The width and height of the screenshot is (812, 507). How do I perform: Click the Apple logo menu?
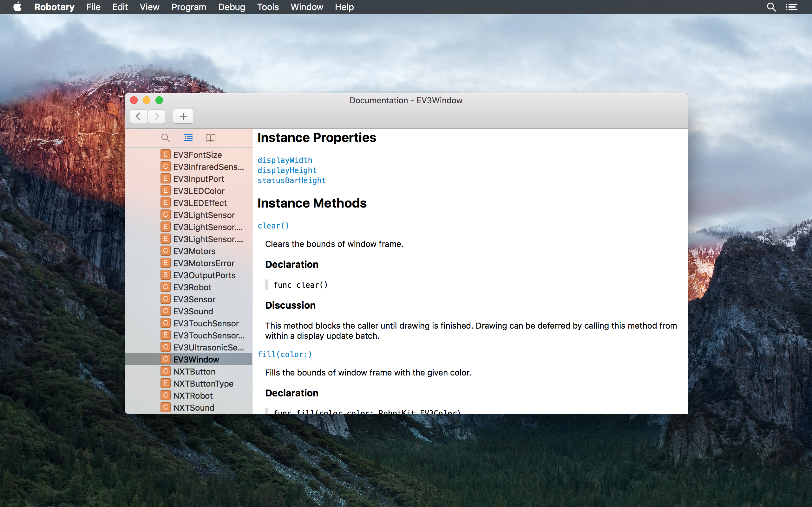coord(17,7)
